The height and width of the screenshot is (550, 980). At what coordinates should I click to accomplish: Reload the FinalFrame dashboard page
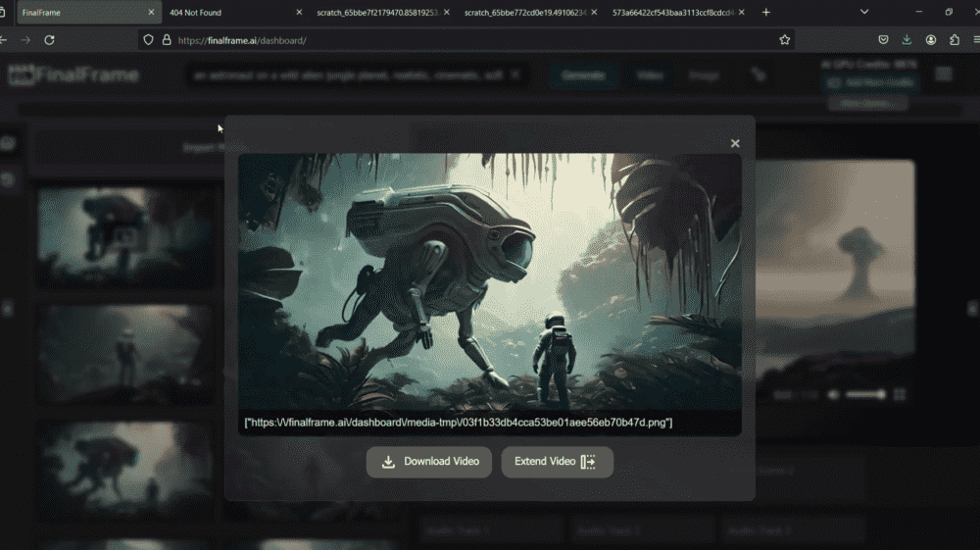click(x=49, y=40)
